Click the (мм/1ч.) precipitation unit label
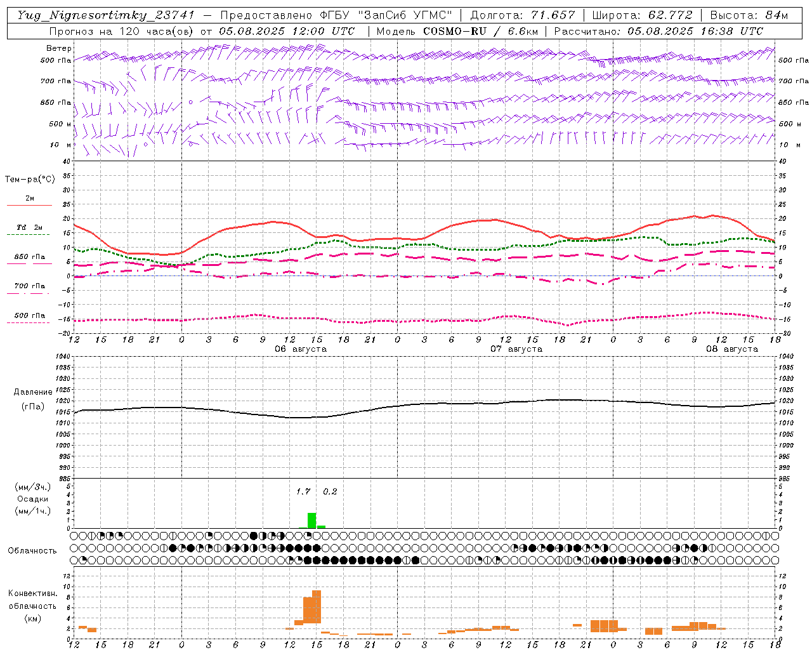 pos(33,511)
